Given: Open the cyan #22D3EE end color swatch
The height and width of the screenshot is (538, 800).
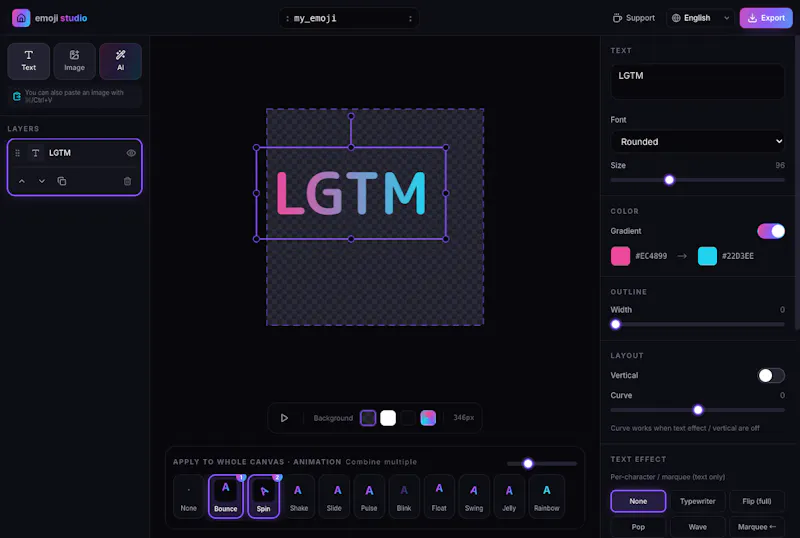Looking at the screenshot, I should pos(707,256).
